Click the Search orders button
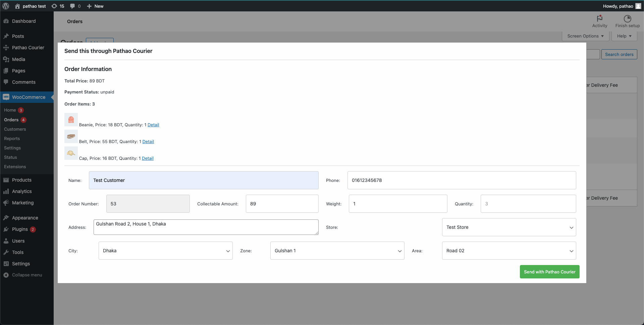Viewport: 644px width, 325px height. pyautogui.click(x=619, y=54)
